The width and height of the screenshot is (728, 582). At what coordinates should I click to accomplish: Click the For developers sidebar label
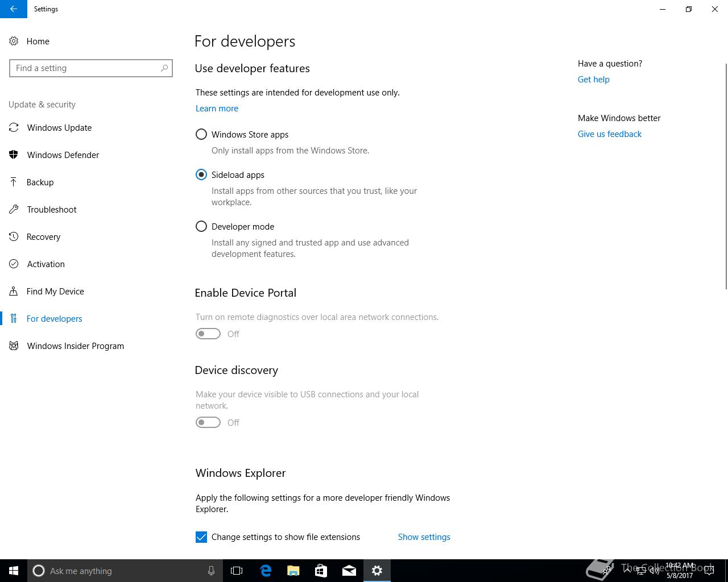55,318
